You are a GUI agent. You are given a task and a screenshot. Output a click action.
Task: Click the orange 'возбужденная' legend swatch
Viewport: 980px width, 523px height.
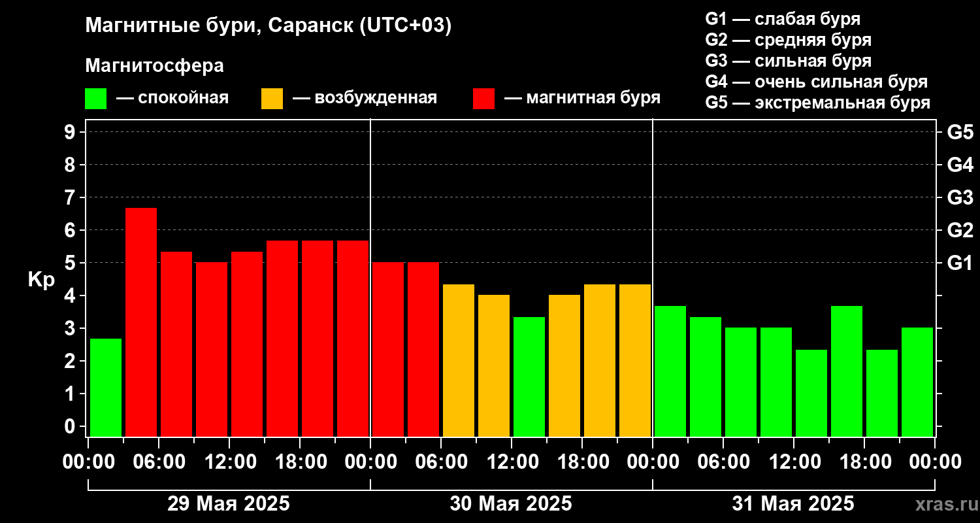click(x=272, y=99)
